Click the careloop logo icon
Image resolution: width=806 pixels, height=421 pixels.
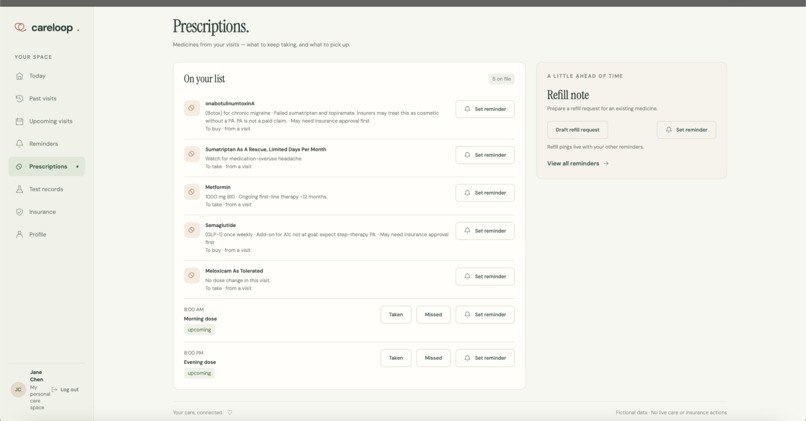tap(20, 27)
